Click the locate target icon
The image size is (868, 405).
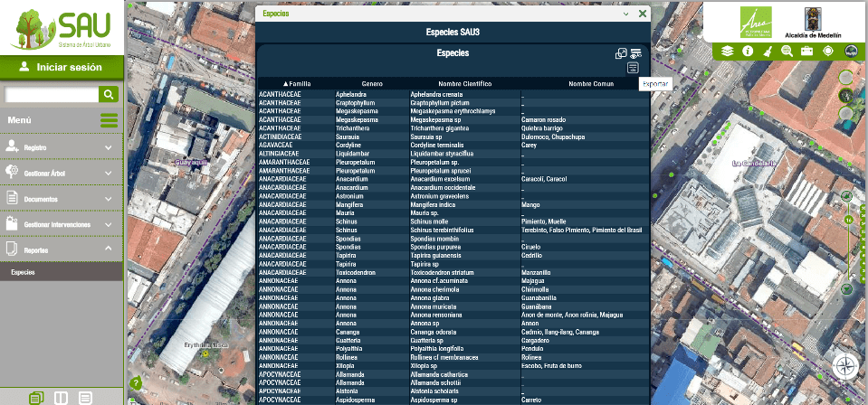click(x=827, y=52)
